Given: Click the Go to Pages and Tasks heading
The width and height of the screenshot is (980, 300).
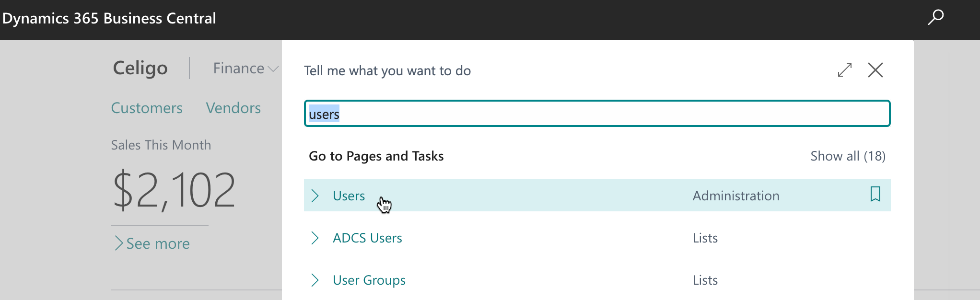Looking at the screenshot, I should coord(376,156).
